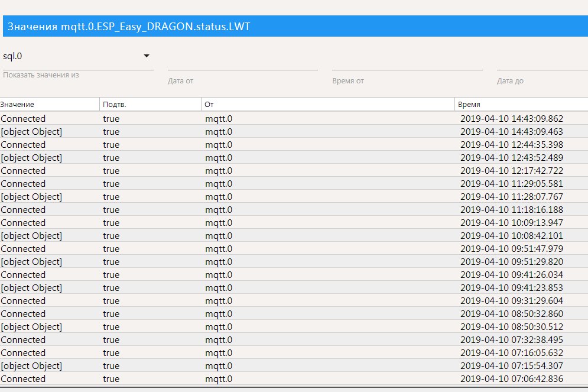This screenshot has width=588, height=392.
Task: Click 'Connected' value in the 14:43:09.862 row
Action: [23, 118]
